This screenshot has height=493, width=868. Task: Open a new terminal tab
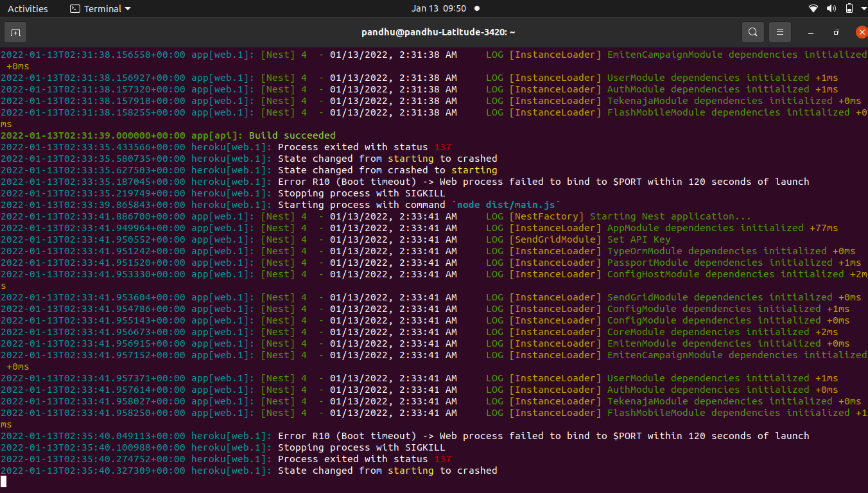point(15,32)
